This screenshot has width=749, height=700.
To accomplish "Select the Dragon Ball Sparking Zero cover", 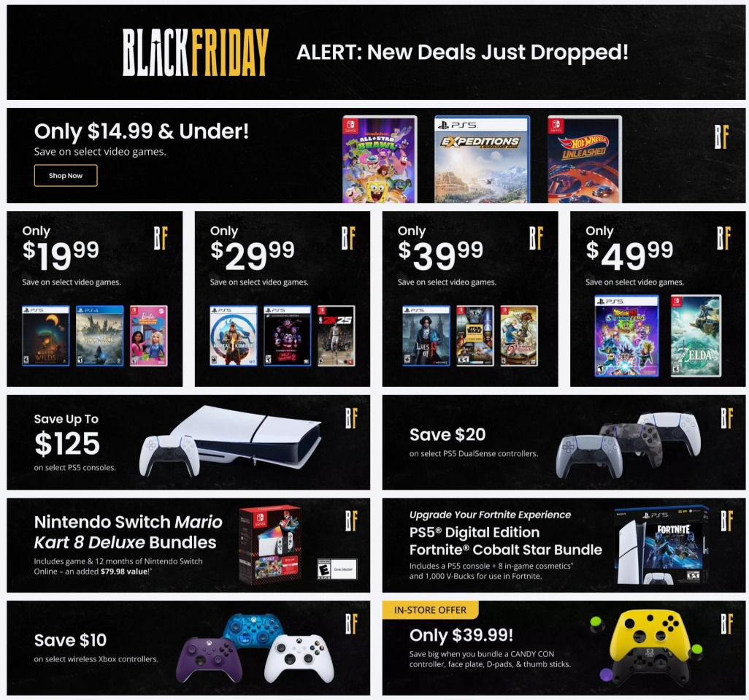I will pos(626,334).
